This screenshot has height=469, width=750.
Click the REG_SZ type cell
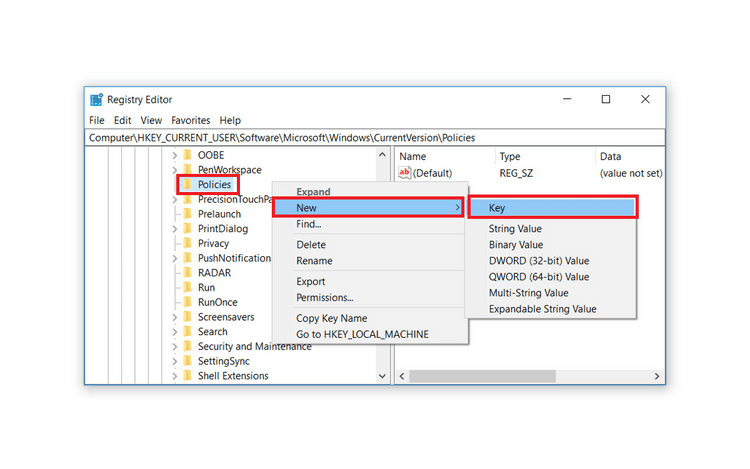[x=516, y=173]
